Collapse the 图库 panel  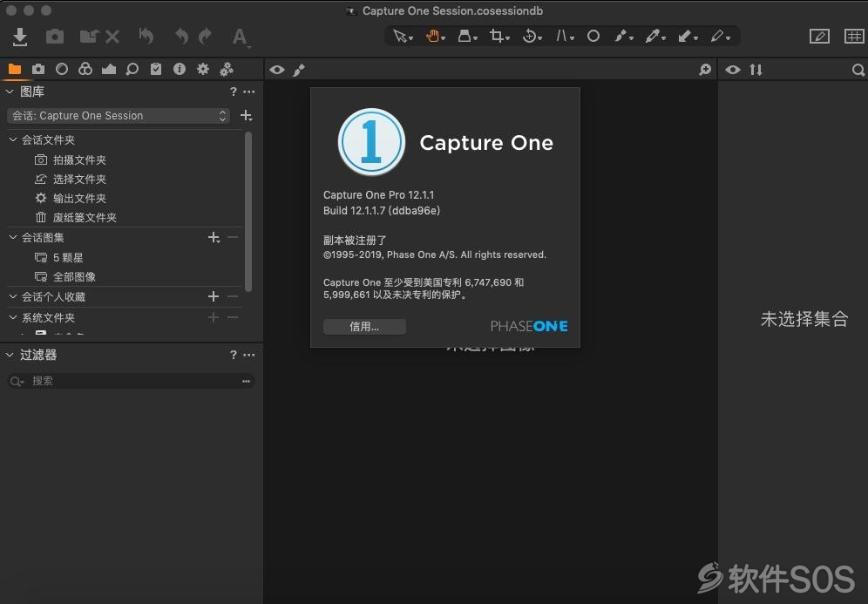[10, 92]
